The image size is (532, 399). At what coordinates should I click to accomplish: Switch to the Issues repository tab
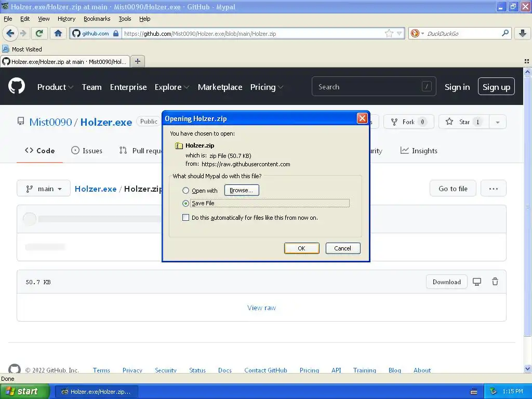tap(87, 151)
